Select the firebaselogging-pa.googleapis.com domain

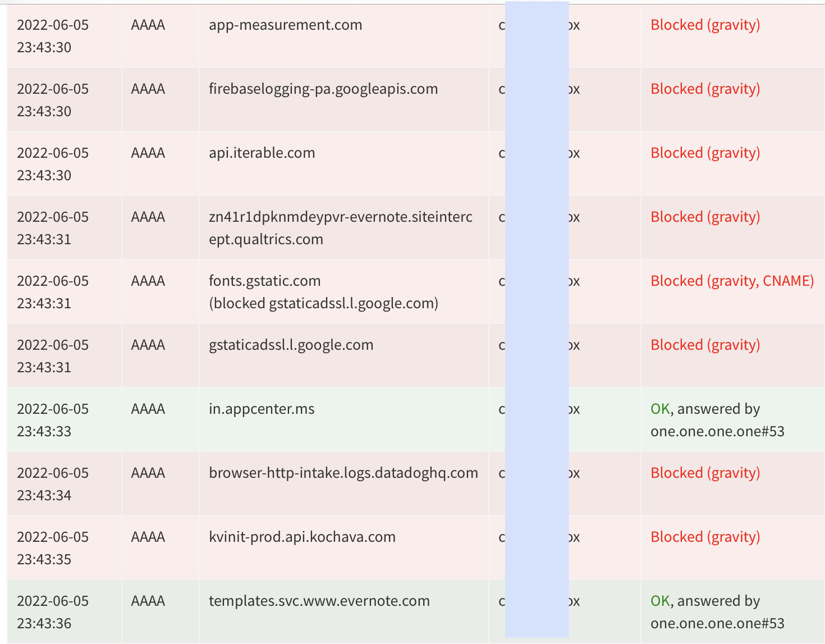pos(323,89)
